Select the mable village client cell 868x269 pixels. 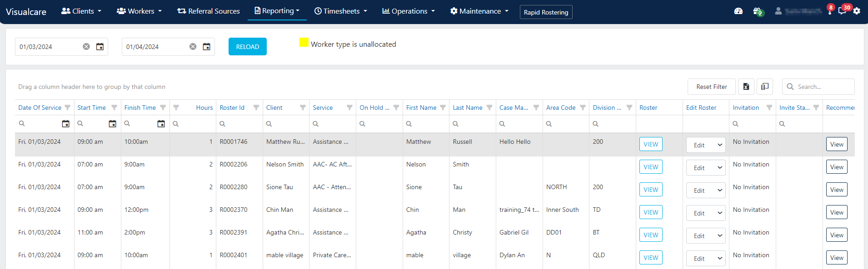(x=285, y=255)
